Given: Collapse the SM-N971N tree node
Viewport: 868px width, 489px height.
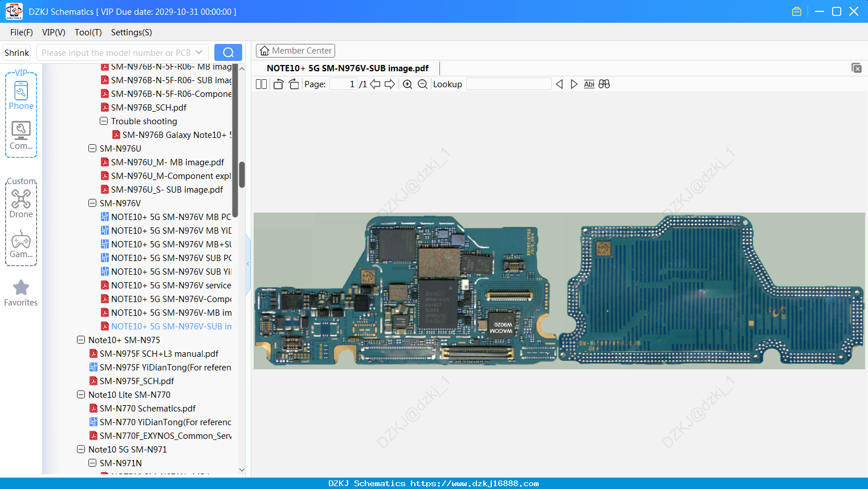Looking at the screenshot, I should pyautogui.click(x=92, y=463).
